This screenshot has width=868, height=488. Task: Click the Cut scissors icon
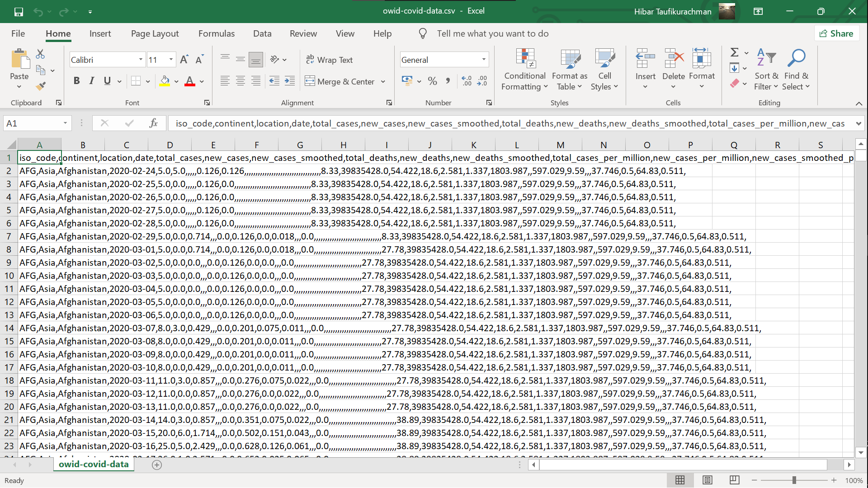point(40,54)
